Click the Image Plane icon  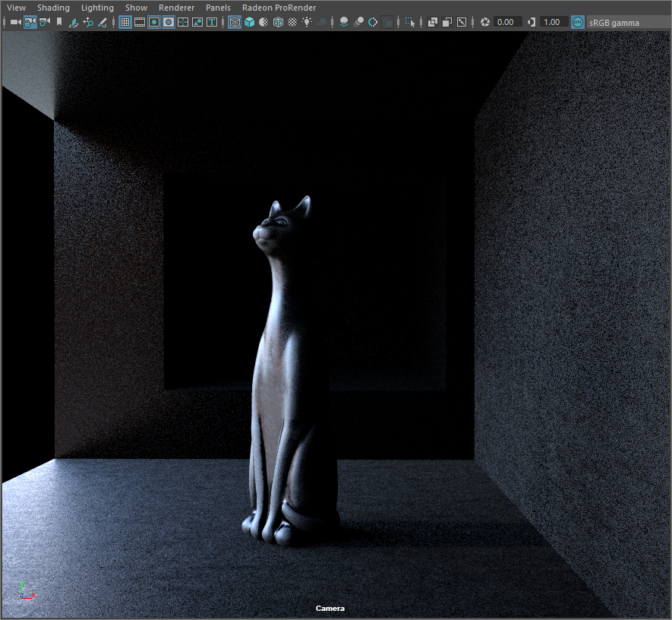[74, 22]
